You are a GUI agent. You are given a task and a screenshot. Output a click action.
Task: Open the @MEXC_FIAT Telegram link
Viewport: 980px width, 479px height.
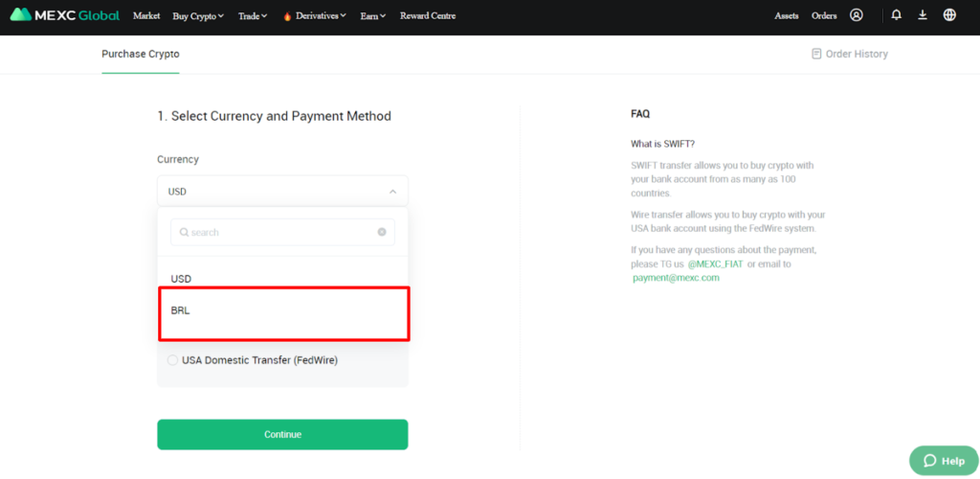(x=716, y=263)
